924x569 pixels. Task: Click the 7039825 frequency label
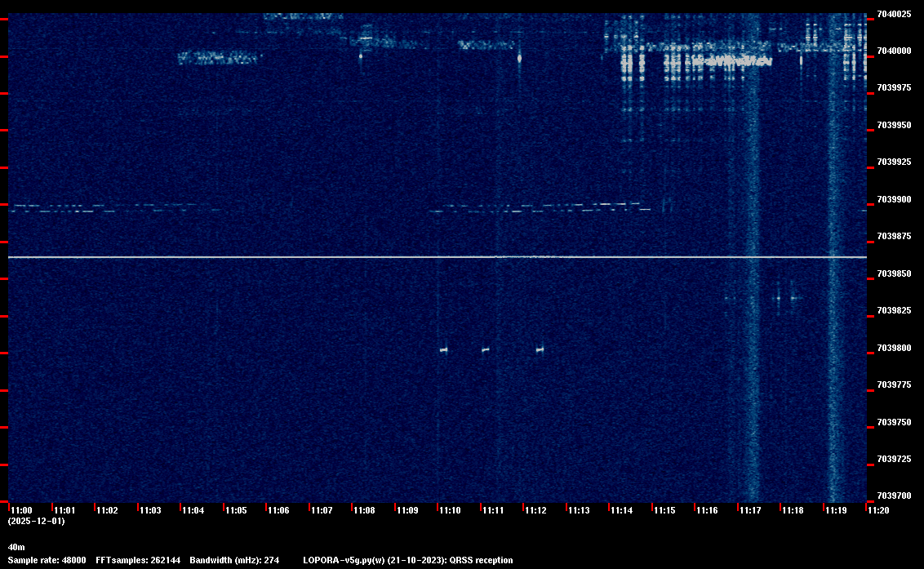point(894,311)
